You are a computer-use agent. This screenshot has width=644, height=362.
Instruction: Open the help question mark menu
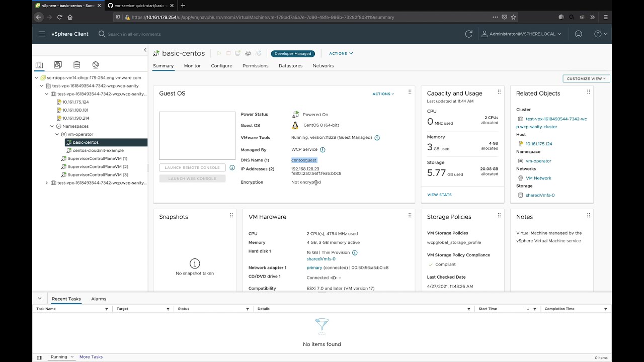pos(601,34)
